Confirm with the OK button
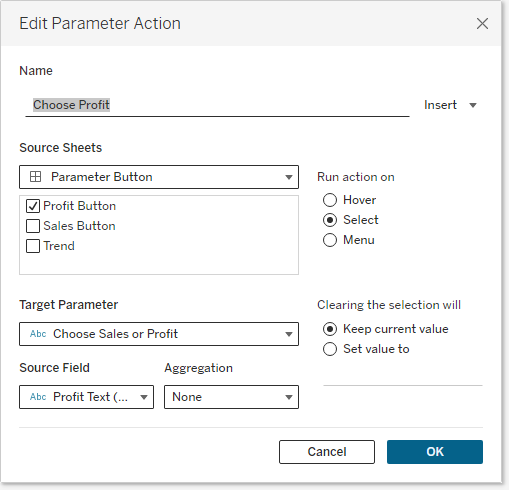 click(x=435, y=452)
